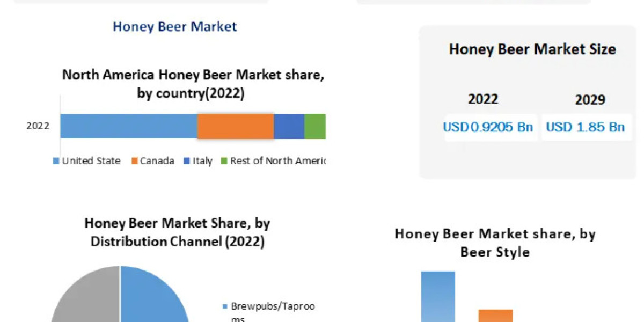The width and height of the screenshot is (644, 322).
Task: Click the tall blue column in Beer Style chart
Action: click(x=438, y=298)
